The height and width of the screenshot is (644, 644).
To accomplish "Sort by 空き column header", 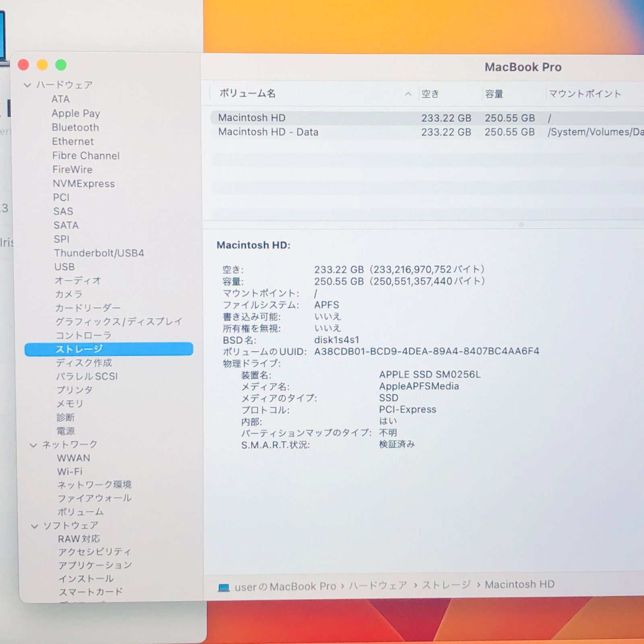I will click(430, 94).
